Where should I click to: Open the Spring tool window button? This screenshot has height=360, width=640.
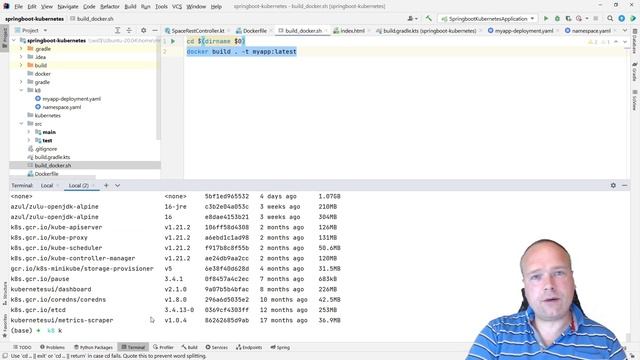280,347
